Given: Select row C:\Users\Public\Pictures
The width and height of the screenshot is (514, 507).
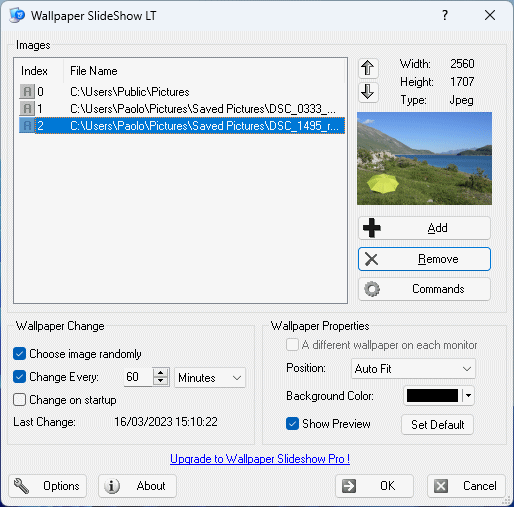Looking at the screenshot, I should pyautogui.click(x=182, y=92).
